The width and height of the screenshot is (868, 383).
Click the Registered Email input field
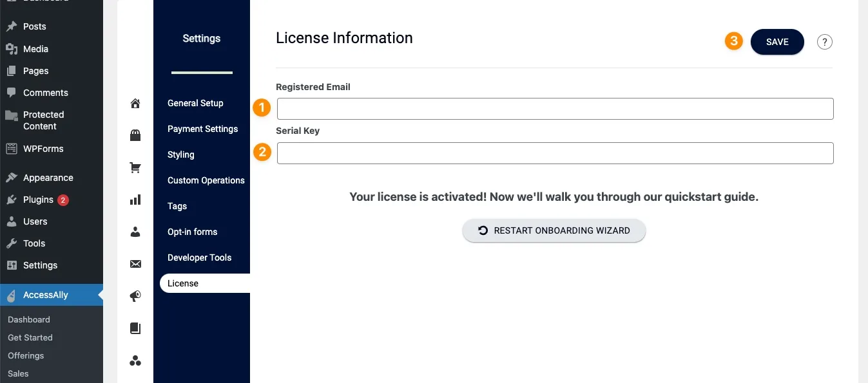tap(554, 108)
